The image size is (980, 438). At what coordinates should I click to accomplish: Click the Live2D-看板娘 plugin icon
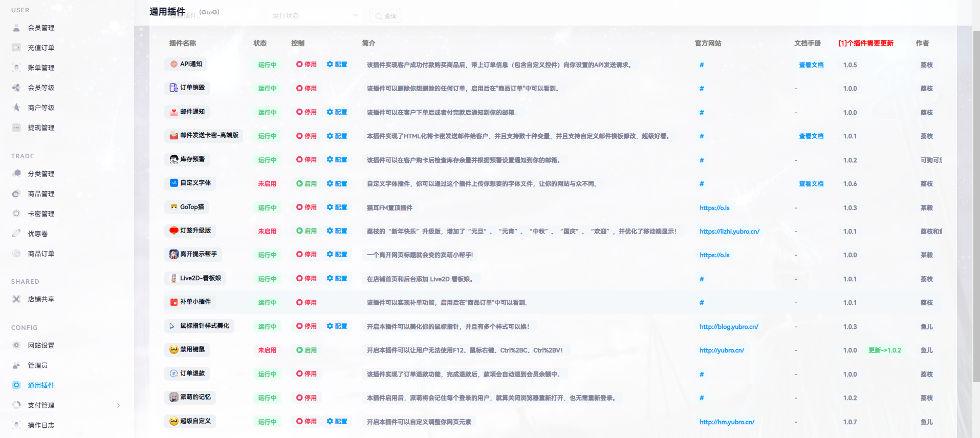click(174, 278)
